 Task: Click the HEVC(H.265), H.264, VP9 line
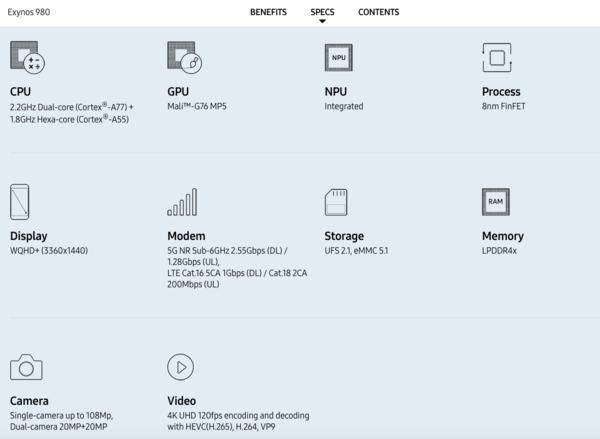click(221, 427)
